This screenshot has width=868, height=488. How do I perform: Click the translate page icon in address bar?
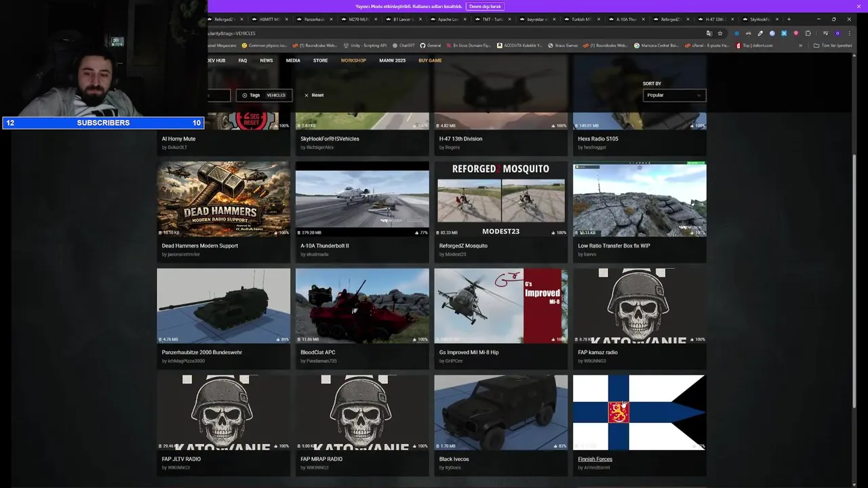[709, 33]
